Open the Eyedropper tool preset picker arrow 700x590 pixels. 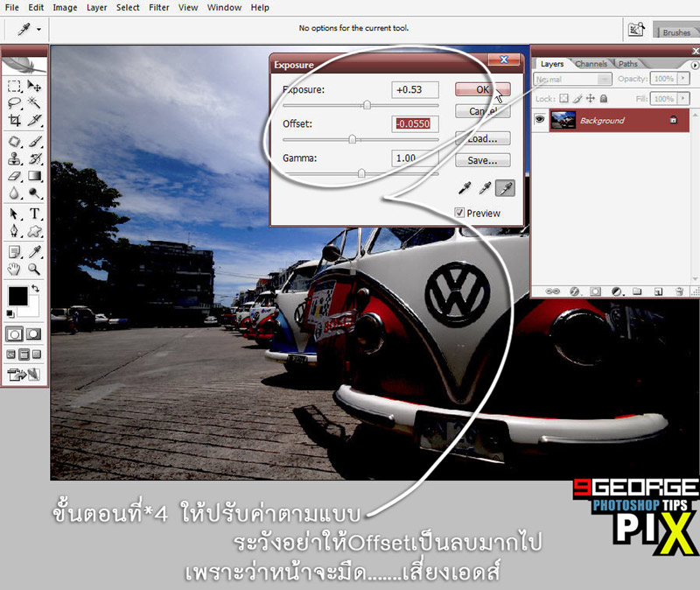click(x=38, y=30)
